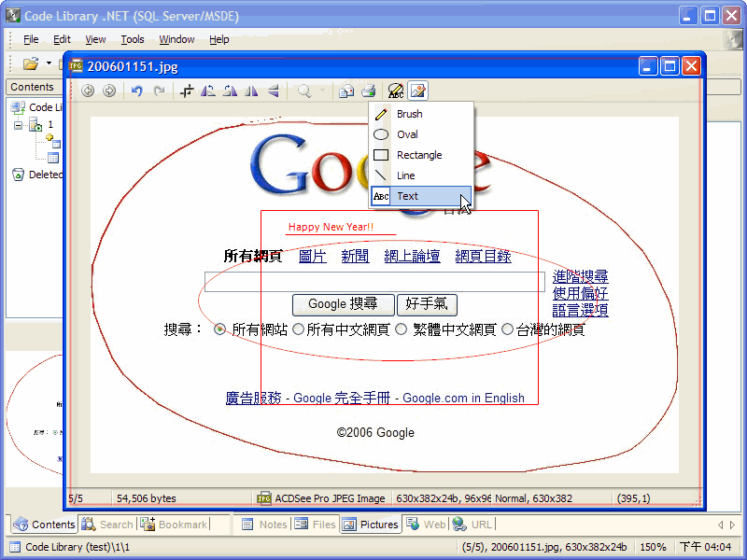Screen dimensions: 747x560
Task: Maximize the 200601151.jpg image window
Action: 669,66
